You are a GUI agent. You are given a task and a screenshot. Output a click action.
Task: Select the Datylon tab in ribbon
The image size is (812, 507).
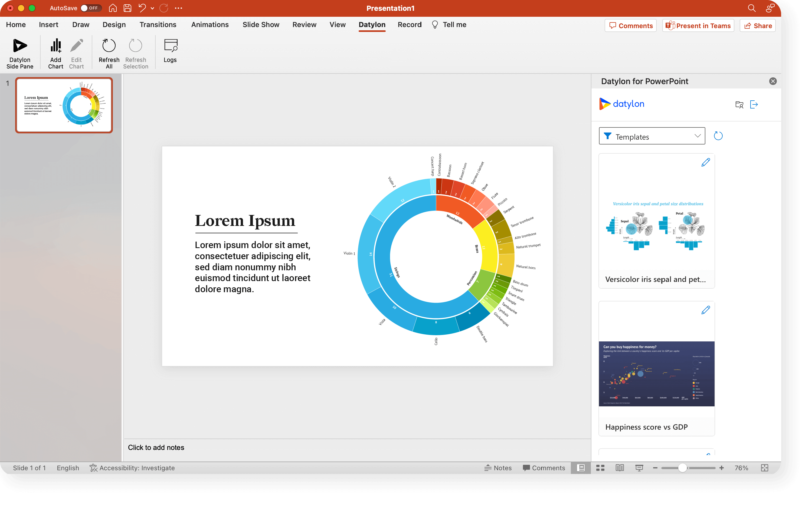(372, 25)
